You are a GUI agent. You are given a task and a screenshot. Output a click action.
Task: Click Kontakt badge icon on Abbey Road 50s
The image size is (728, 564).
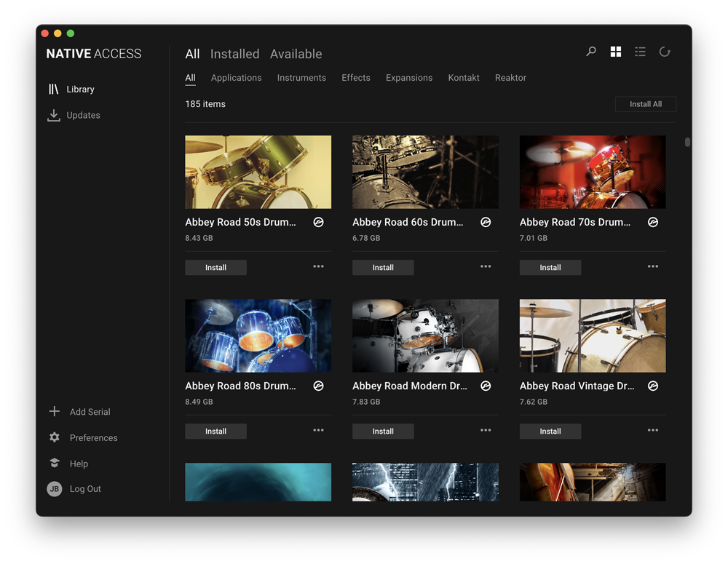pyautogui.click(x=319, y=223)
